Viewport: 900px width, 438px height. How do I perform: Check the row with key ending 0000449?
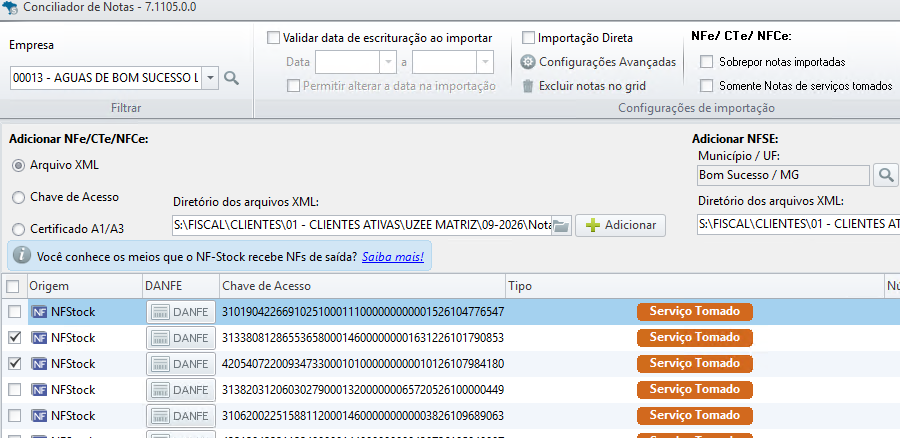(14, 390)
